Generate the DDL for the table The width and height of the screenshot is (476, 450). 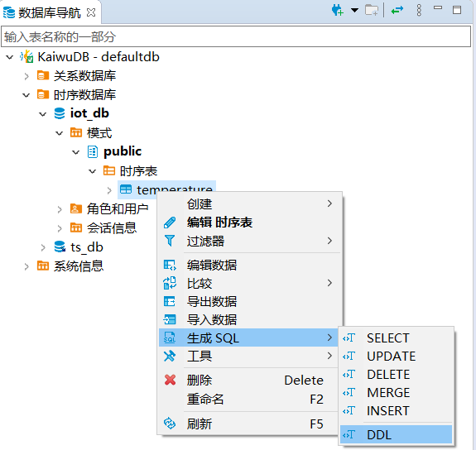click(x=397, y=434)
